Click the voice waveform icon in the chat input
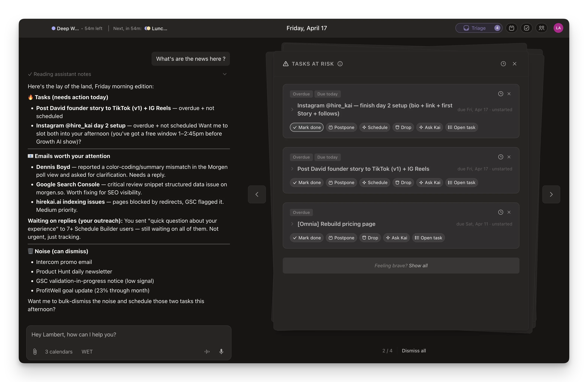Viewport: 588px width, 382px height. (207, 351)
